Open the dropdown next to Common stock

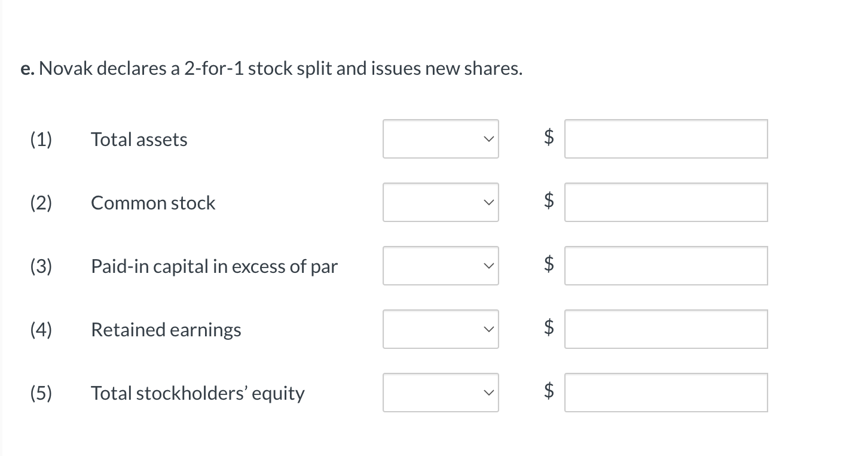point(441,202)
